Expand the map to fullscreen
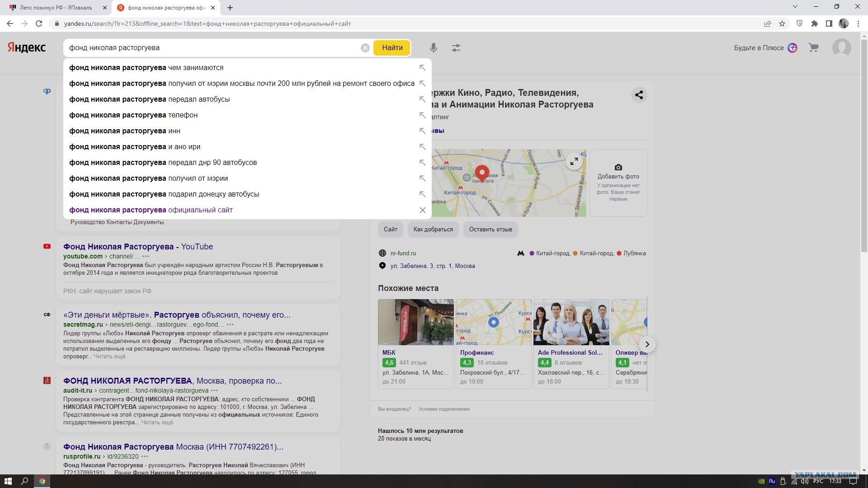 click(x=574, y=161)
